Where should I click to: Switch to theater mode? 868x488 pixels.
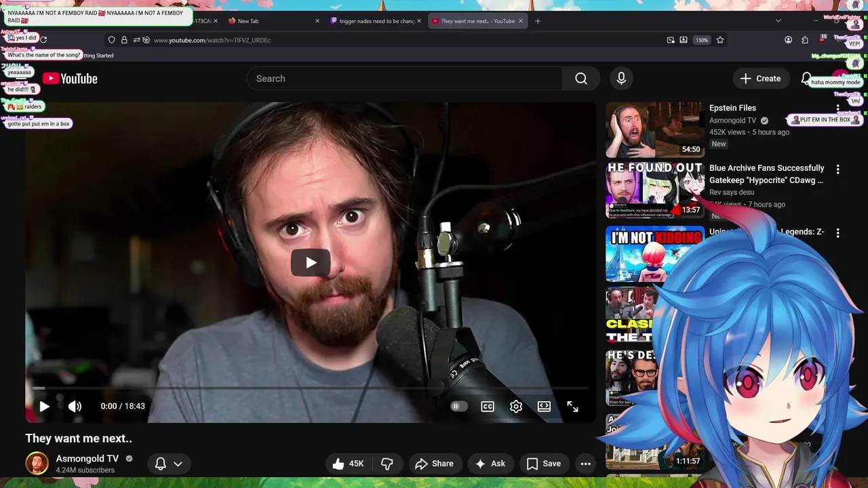(544, 406)
